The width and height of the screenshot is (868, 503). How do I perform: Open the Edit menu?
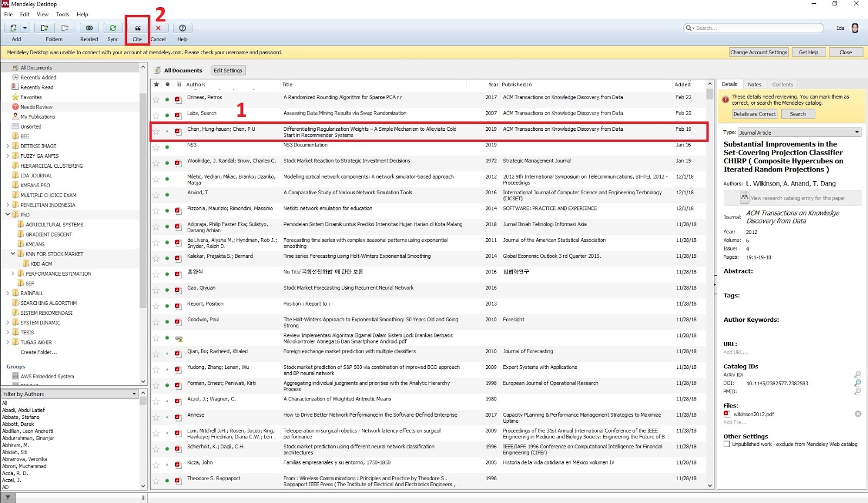click(x=25, y=15)
